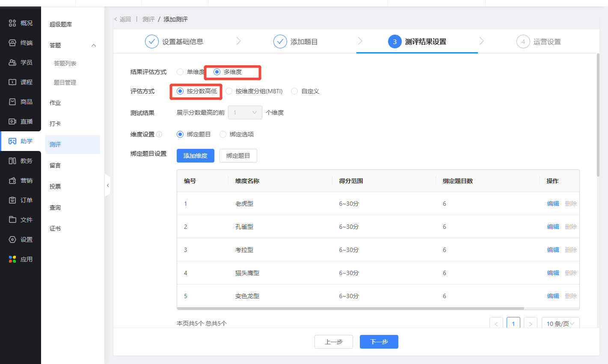Open the 打卡 menu item
Screen dimensions: 608x364
(x=55, y=124)
